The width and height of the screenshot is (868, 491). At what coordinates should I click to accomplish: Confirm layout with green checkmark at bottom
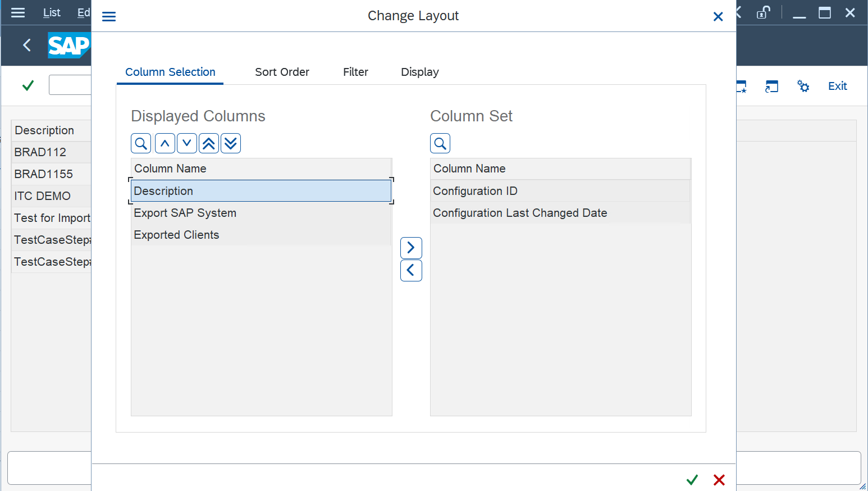pyautogui.click(x=692, y=480)
